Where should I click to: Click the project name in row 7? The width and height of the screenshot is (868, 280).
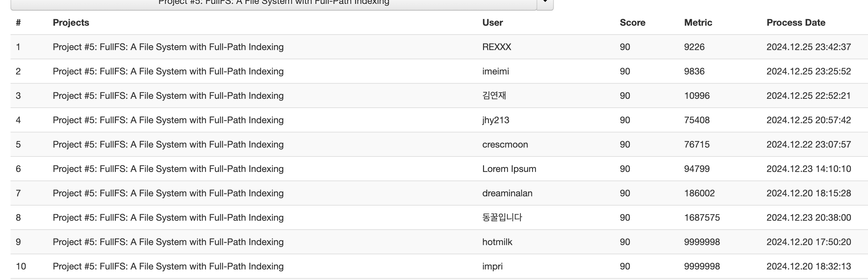[168, 193]
